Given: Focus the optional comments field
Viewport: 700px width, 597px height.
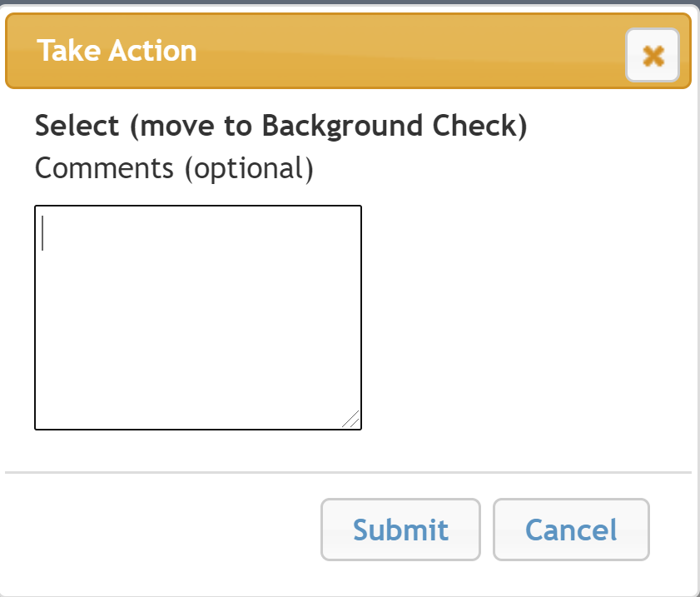Looking at the screenshot, I should coord(198,317).
